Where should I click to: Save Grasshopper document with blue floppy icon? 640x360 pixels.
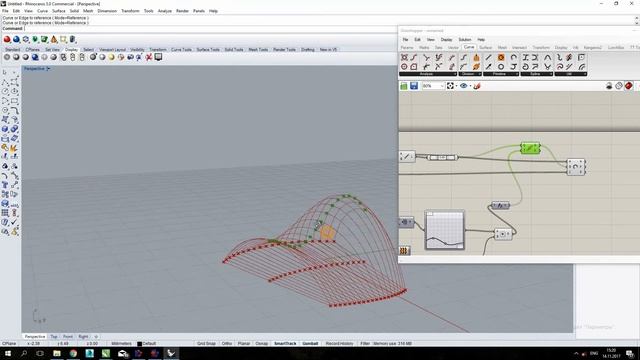tap(414, 86)
